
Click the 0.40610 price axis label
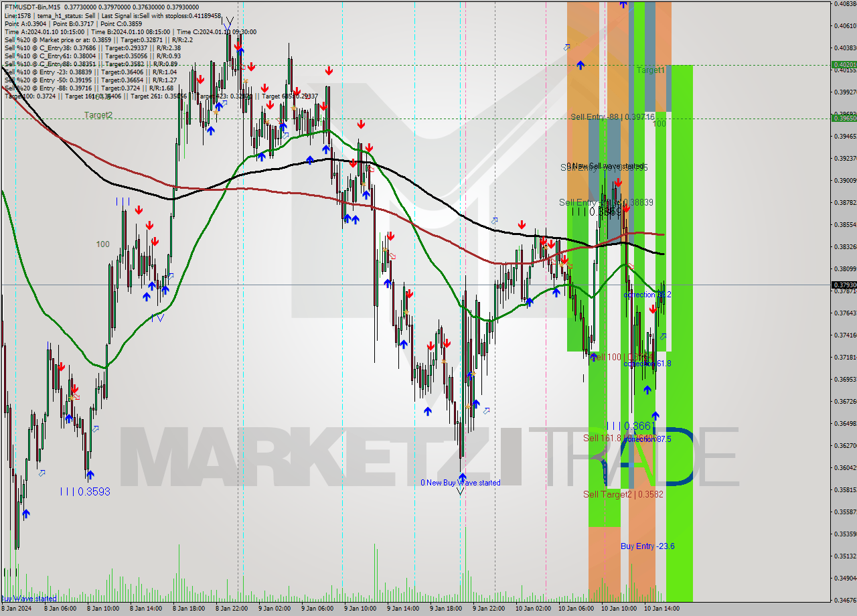click(x=845, y=25)
